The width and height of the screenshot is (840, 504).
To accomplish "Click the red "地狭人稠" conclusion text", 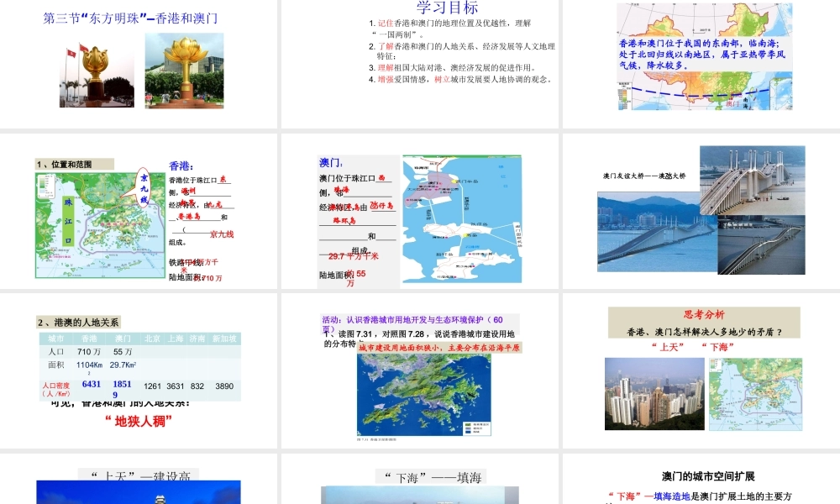I will [x=139, y=422].
